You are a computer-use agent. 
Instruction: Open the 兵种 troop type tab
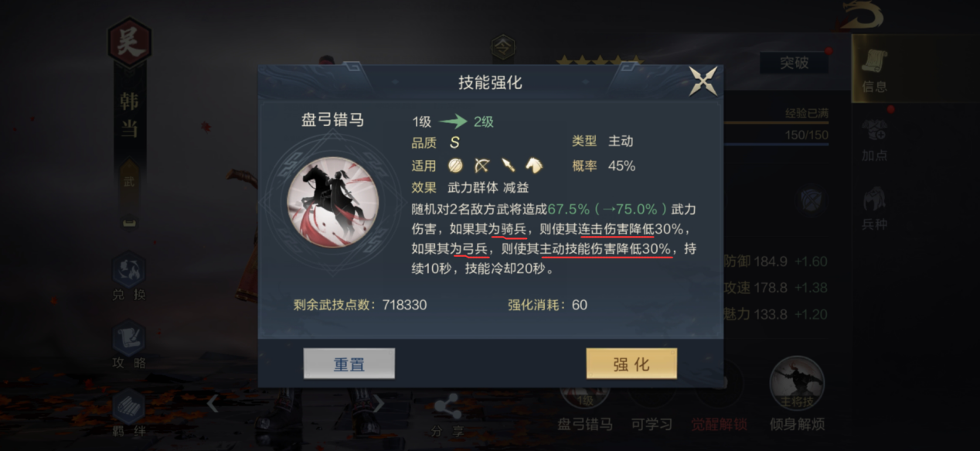point(875,207)
